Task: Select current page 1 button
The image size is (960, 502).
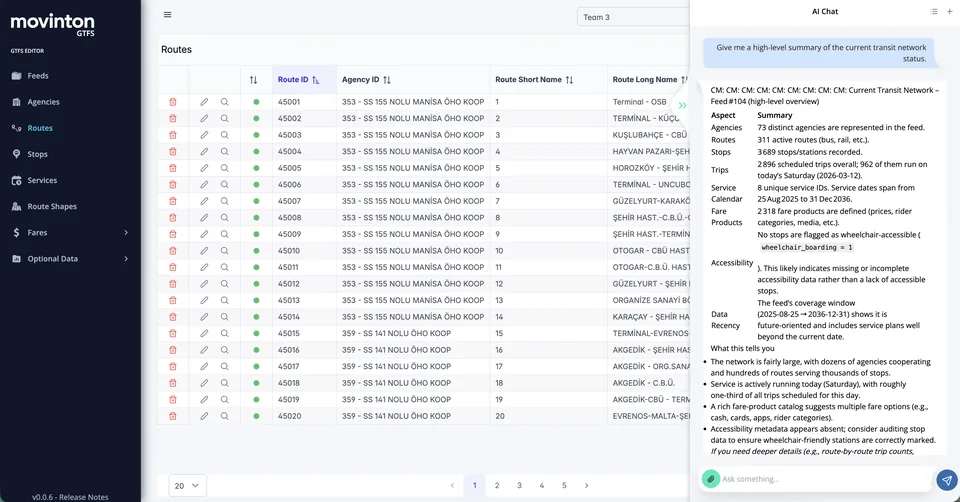Action: click(474, 485)
